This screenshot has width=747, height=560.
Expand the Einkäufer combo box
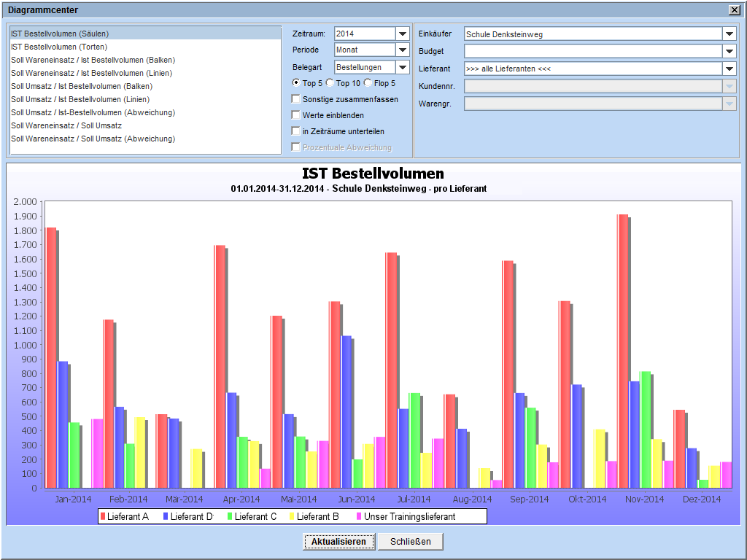tap(729, 34)
